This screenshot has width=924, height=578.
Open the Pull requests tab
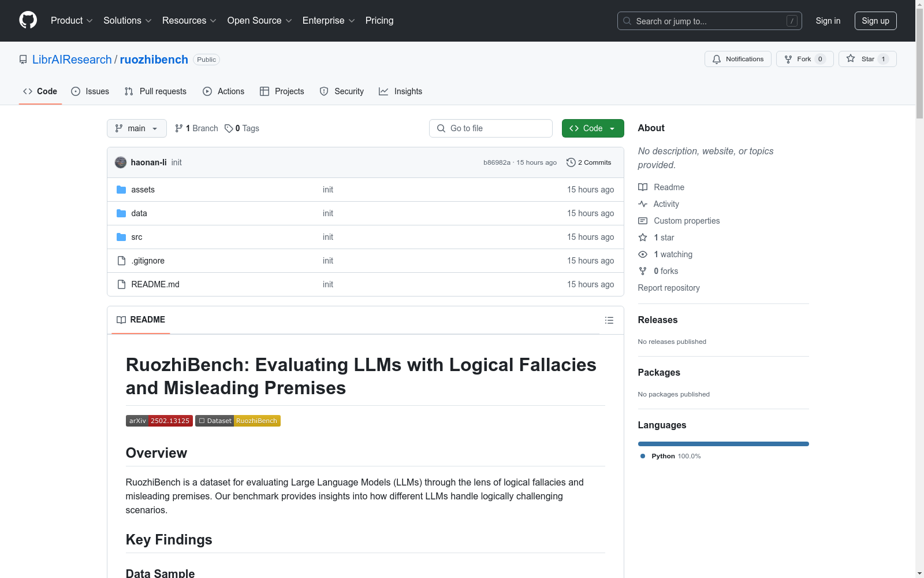tap(155, 91)
